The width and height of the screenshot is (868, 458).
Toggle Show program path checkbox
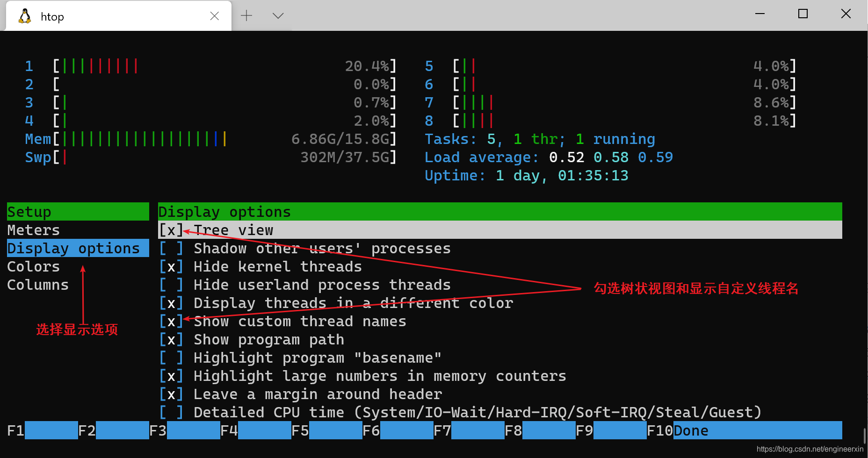171,339
